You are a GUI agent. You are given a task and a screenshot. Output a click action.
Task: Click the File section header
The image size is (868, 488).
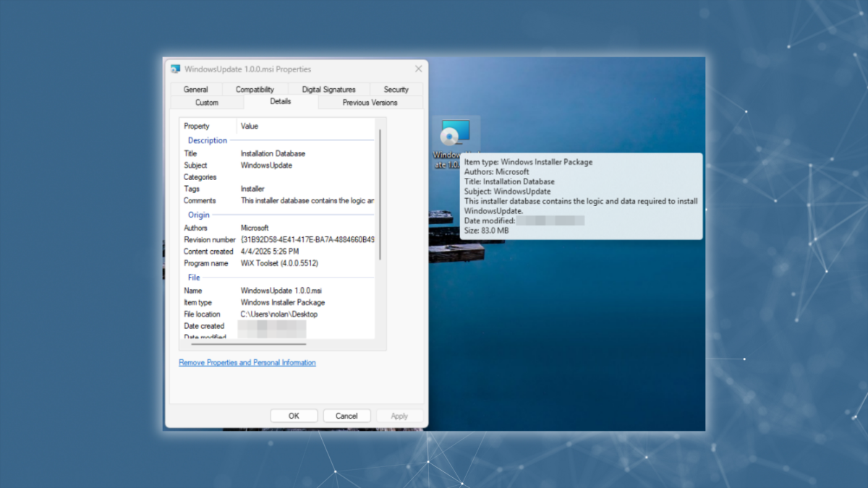pos(193,277)
